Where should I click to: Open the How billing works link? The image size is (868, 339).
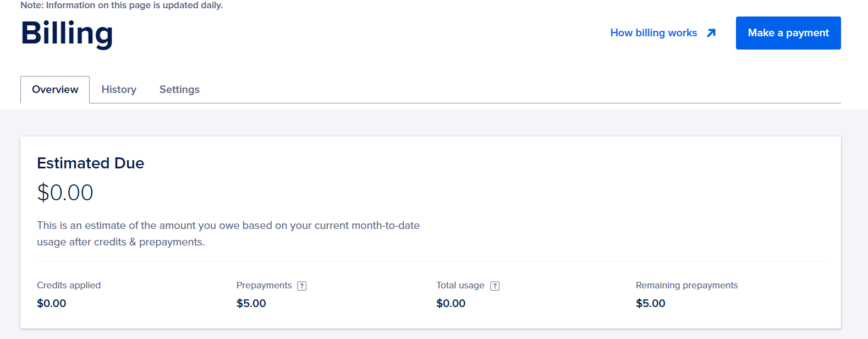(x=653, y=33)
